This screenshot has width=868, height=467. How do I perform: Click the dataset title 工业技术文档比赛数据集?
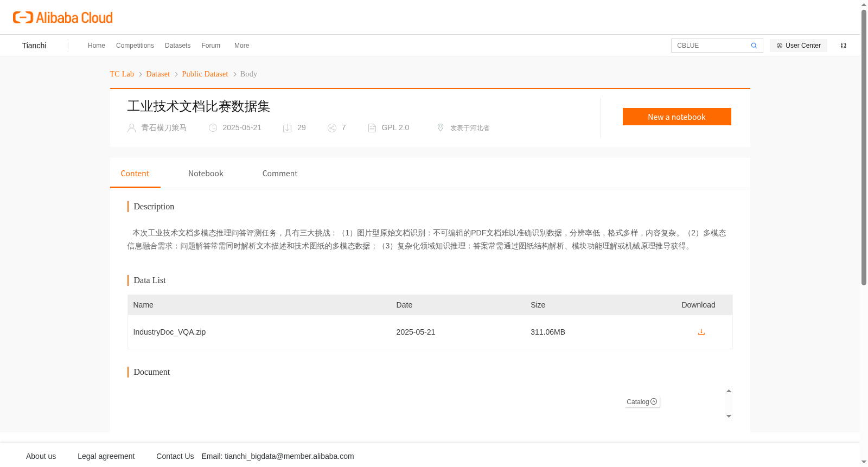pyautogui.click(x=199, y=106)
